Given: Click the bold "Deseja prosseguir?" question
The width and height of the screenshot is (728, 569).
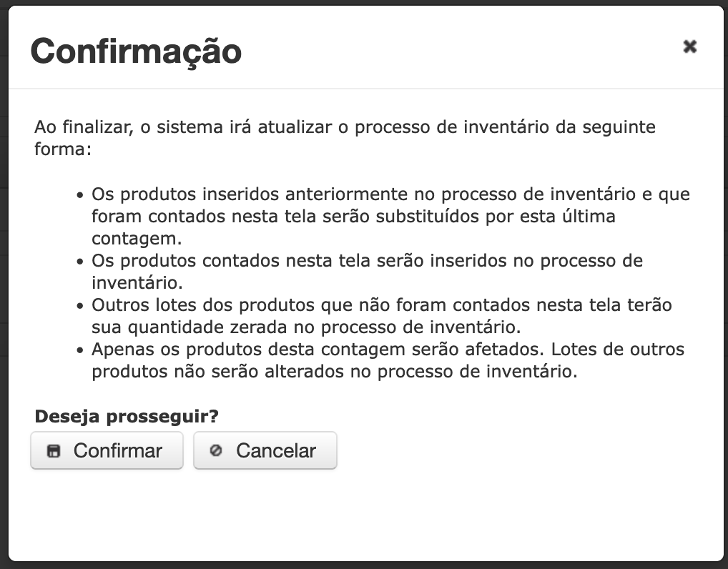Looking at the screenshot, I should (127, 416).
